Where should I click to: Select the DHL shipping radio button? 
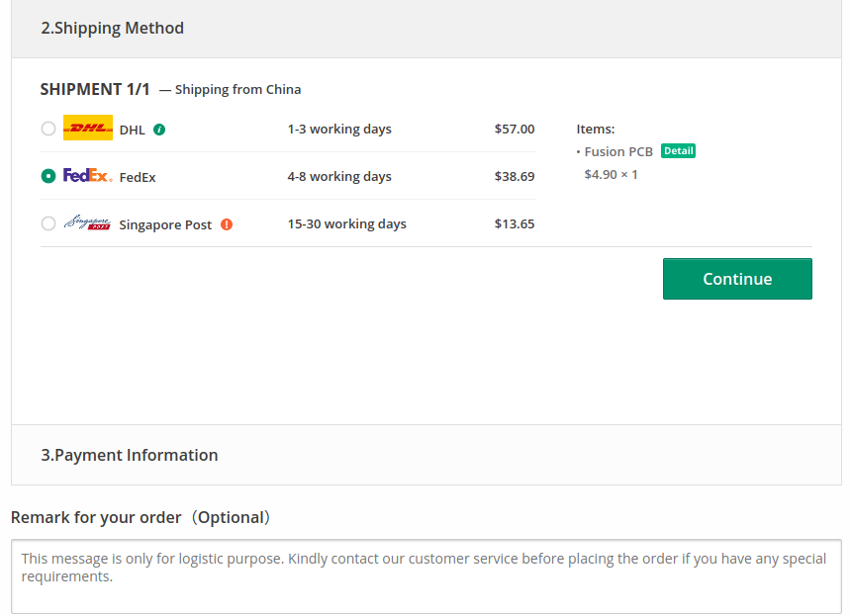click(48, 129)
